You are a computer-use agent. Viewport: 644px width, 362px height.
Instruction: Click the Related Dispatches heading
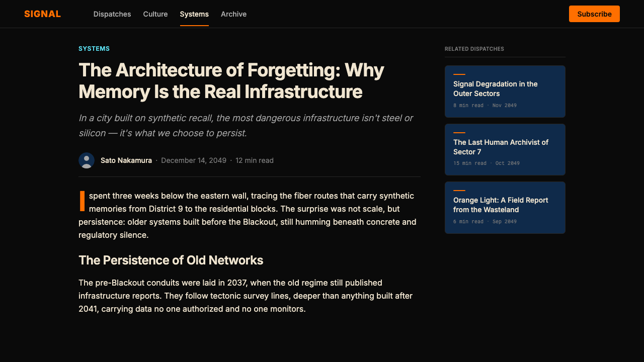[x=474, y=49]
